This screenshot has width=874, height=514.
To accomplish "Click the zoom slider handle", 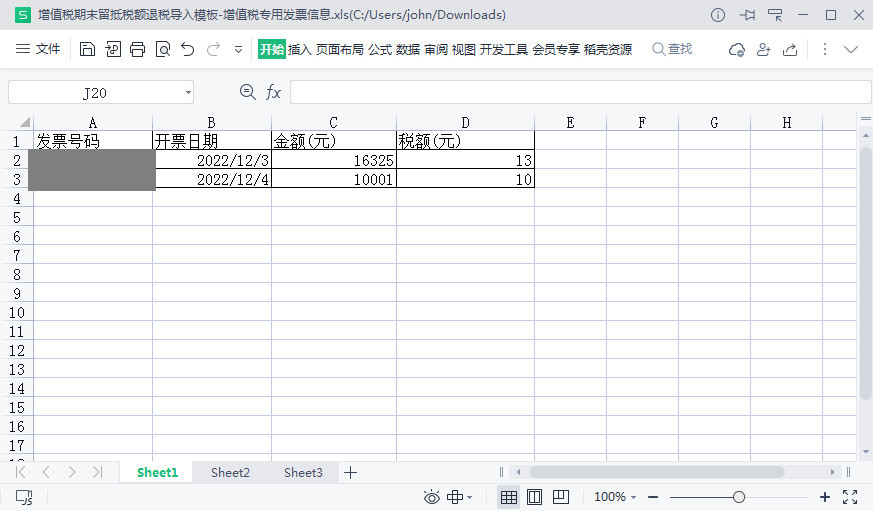I will (x=739, y=497).
